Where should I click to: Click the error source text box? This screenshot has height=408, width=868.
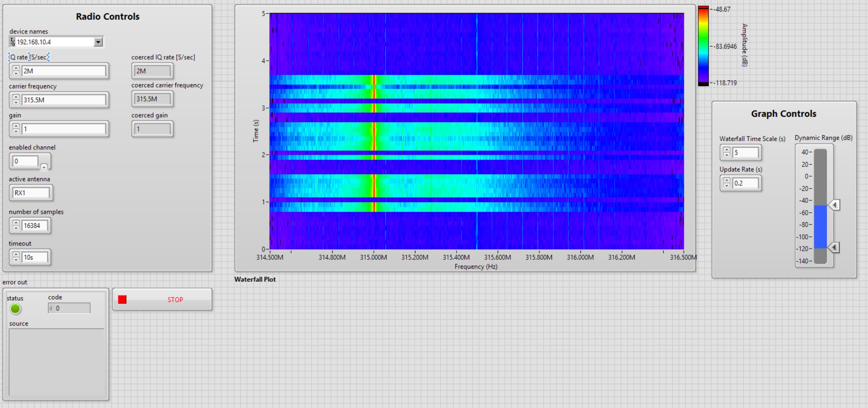56,361
